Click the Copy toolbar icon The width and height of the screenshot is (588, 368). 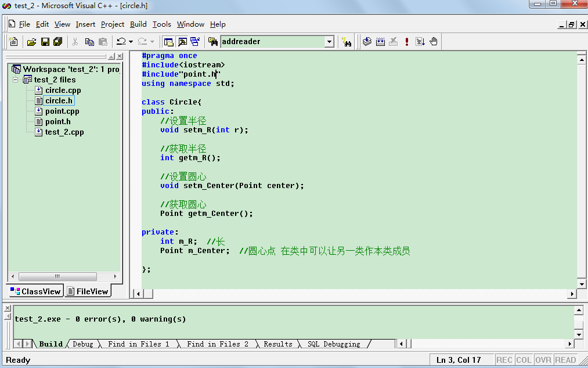(x=89, y=42)
